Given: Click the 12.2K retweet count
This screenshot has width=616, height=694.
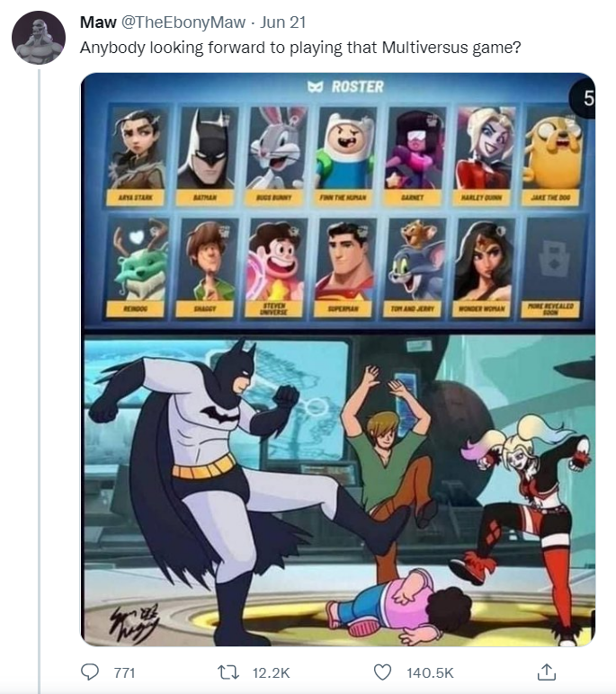Looking at the screenshot, I should pos(271,672).
